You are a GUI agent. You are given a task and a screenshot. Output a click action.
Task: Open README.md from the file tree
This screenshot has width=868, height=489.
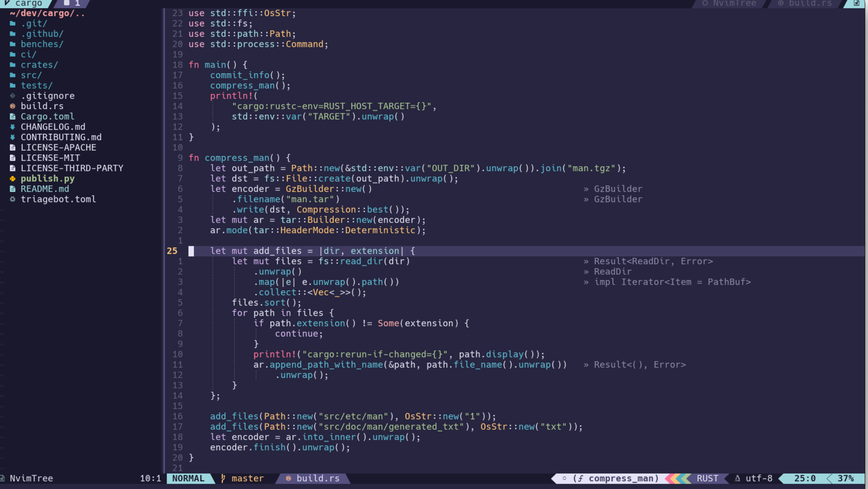(45, 189)
